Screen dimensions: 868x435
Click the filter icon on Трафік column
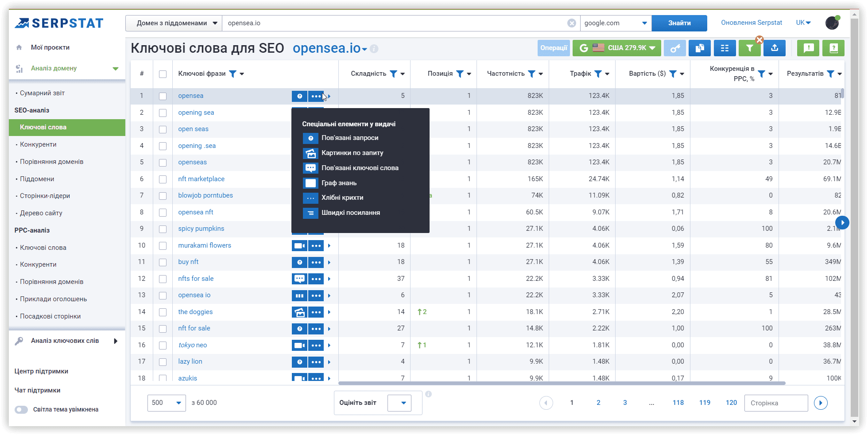pos(598,74)
